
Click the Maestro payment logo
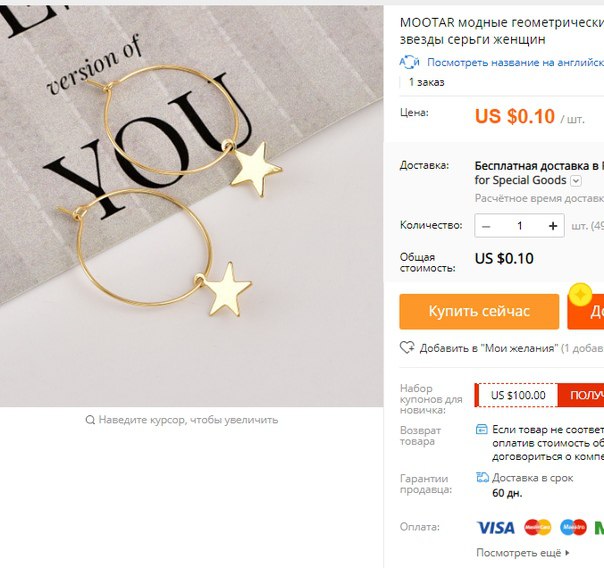click(x=573, y=527)
